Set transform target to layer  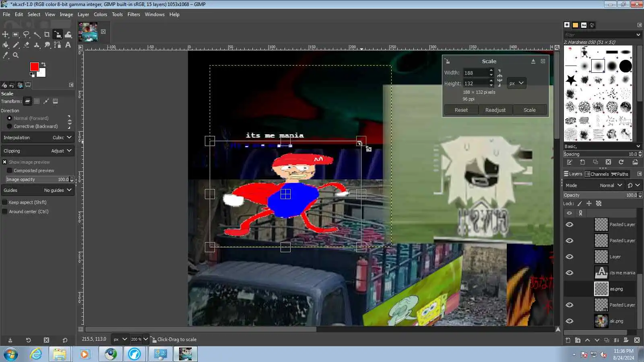pos(27,101)
